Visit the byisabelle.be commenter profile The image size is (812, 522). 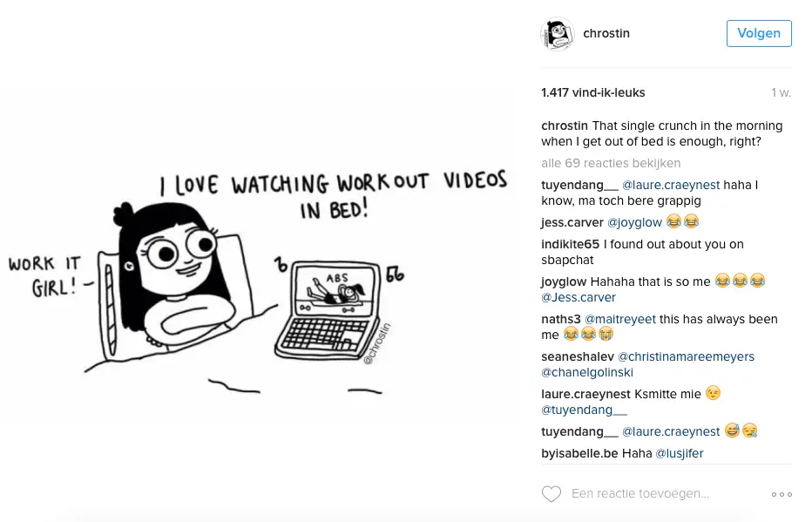click(579, 454)
